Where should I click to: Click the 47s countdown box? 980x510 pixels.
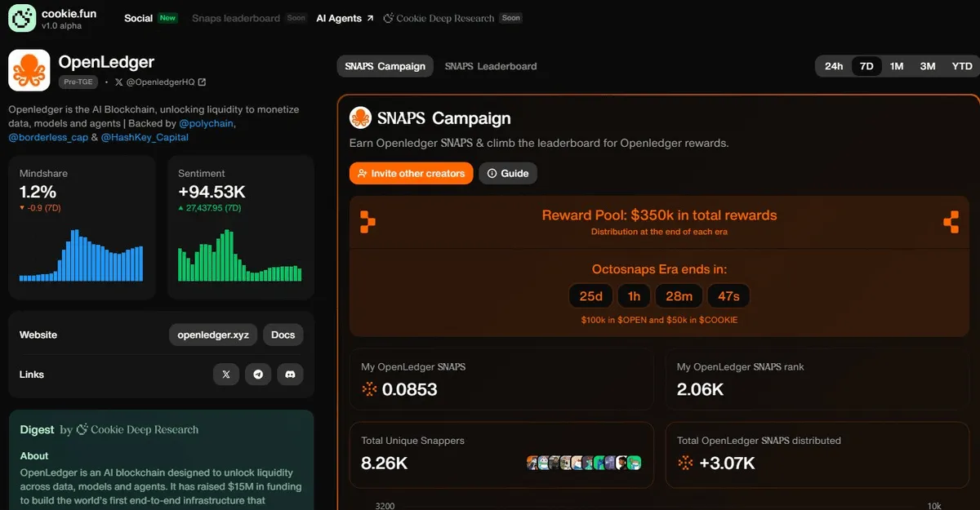click(x=728, y=296)
